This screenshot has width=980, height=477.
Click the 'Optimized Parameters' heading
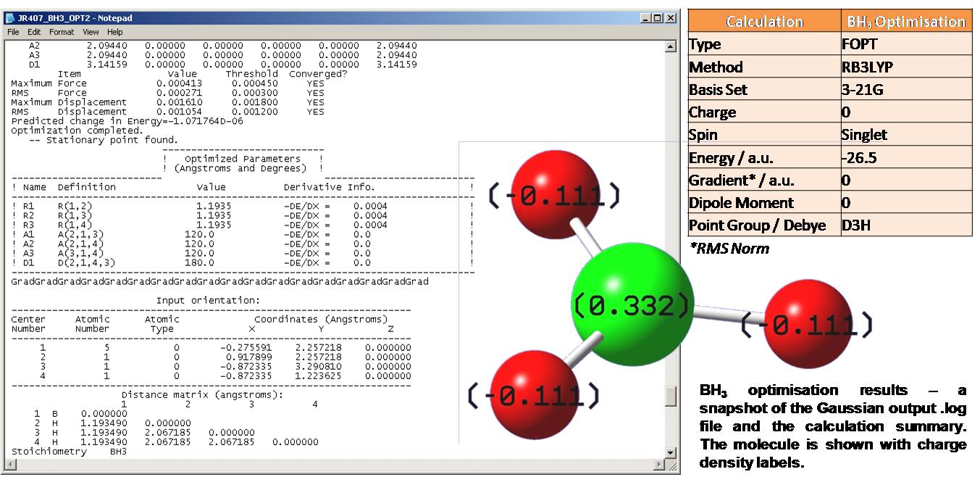[242, 159]
